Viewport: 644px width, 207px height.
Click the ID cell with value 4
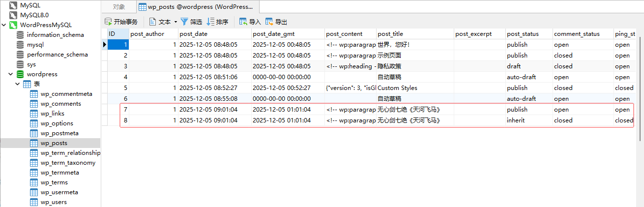coord(118,77)
